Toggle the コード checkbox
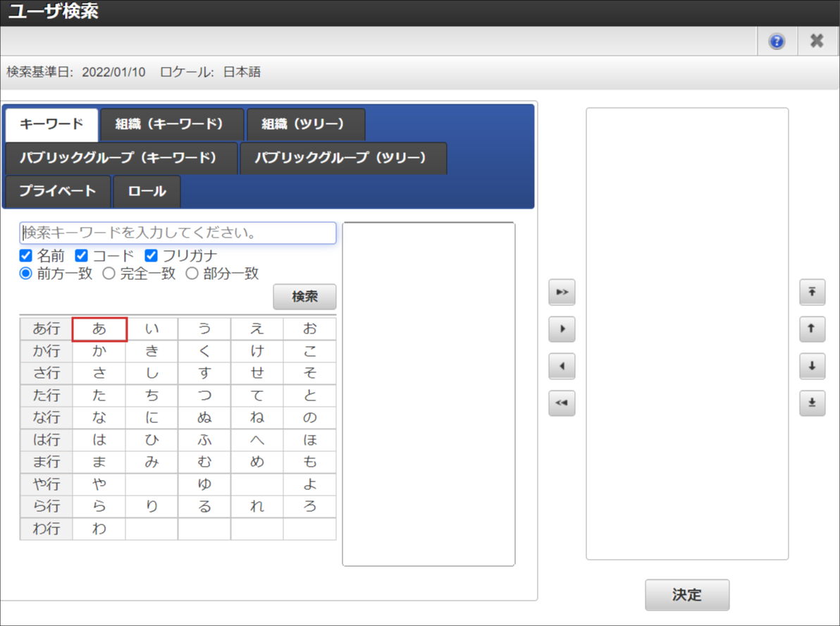This screenshot has height=626, width=840. click(81, 255)
